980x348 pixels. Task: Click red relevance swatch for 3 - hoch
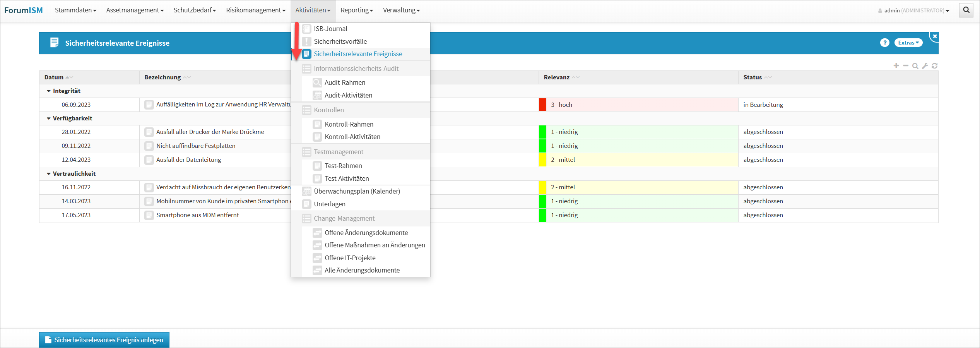[x=542, y=105]
